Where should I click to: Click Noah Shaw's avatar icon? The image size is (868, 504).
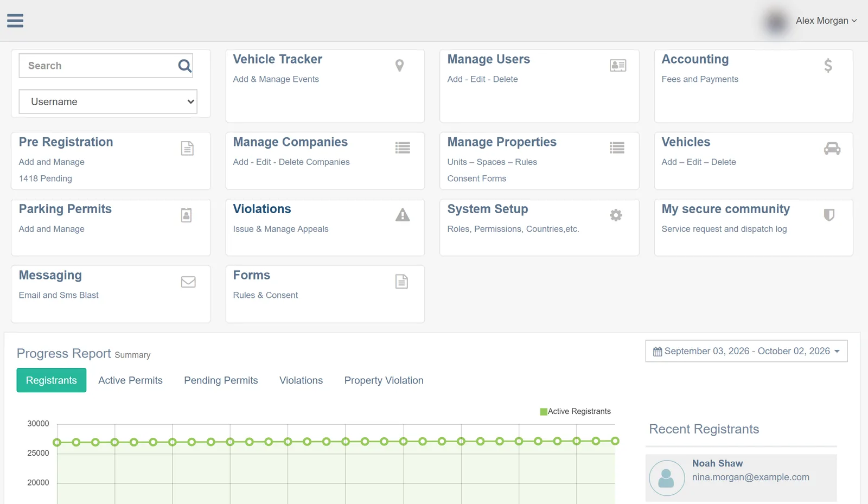[667, 478]
